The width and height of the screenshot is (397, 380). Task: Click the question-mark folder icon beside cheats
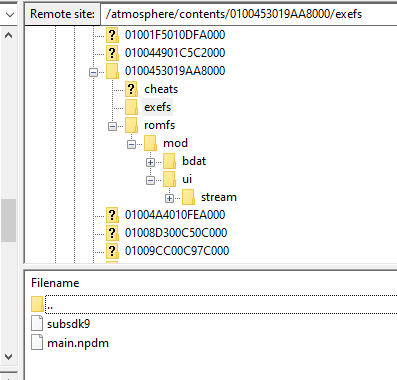click(x=131, y=89)
